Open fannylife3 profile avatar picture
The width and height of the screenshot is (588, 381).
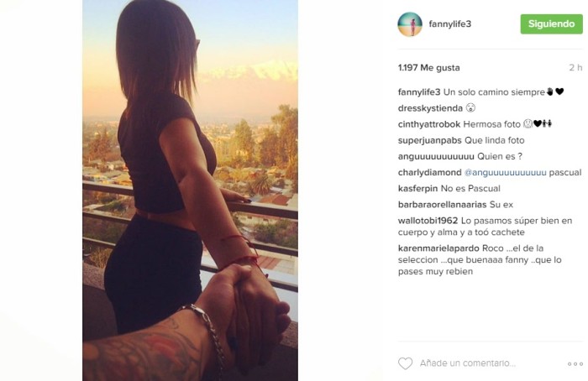pos(410,24)
